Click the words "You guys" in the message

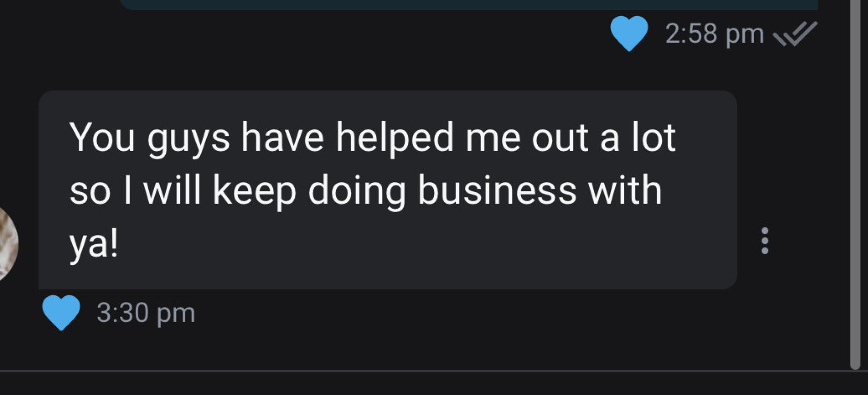149,138
